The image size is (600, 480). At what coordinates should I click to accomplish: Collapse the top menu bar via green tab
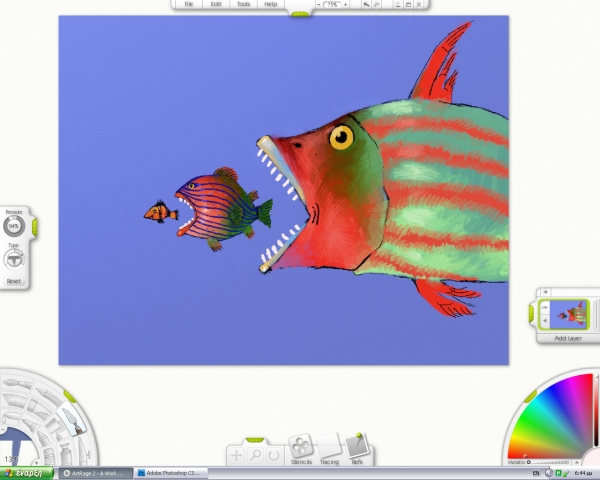[x=300, y=15]
